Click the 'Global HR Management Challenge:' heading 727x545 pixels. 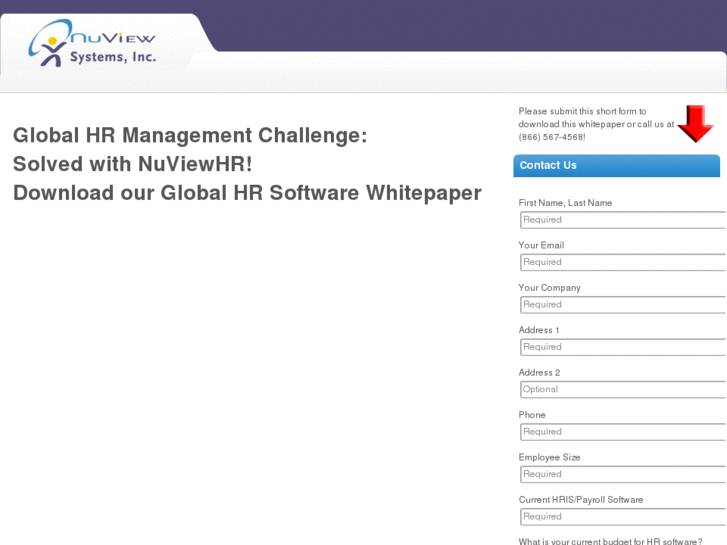click(x=190, y=135)
